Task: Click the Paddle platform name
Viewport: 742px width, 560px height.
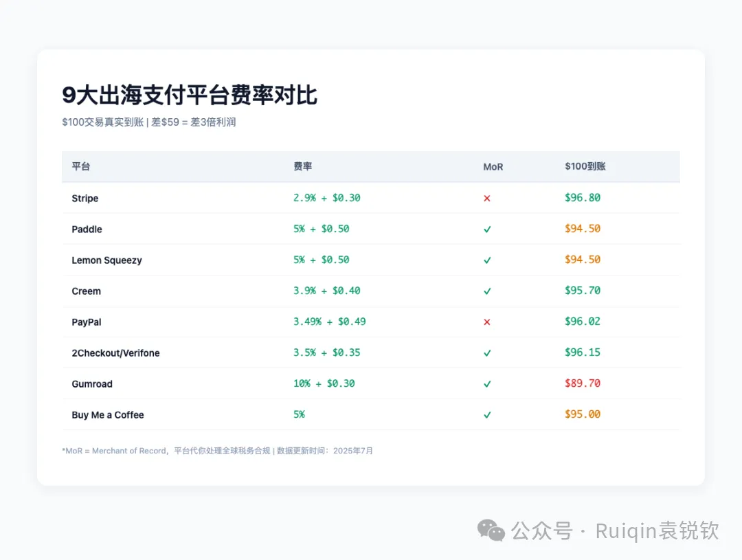Action: [x=87, y=229]
